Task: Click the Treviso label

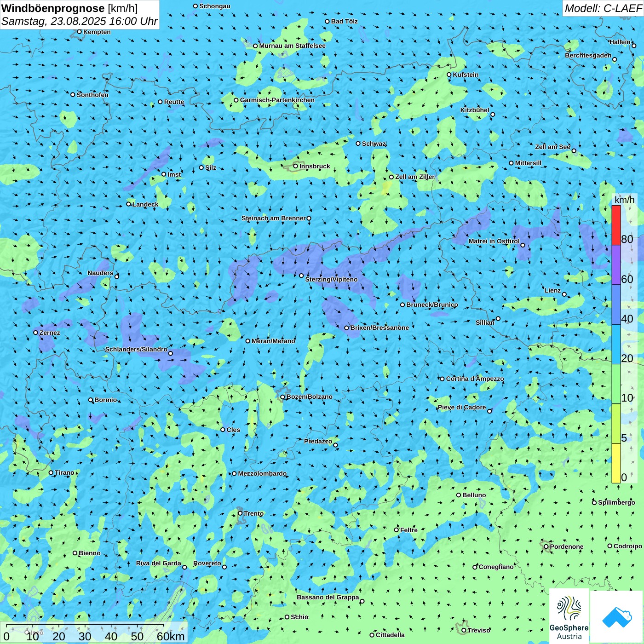Action: coord(479,630)
